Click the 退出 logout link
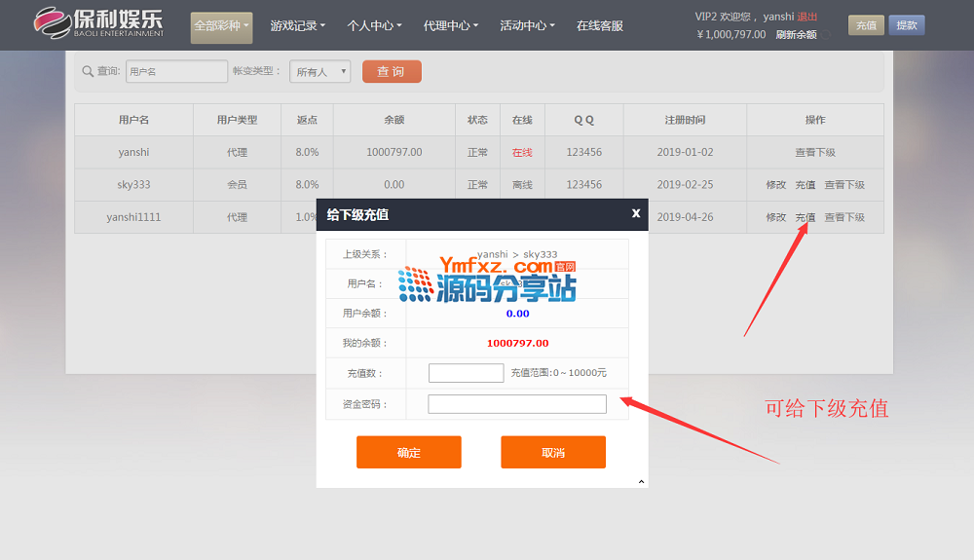 coord(807,17)
